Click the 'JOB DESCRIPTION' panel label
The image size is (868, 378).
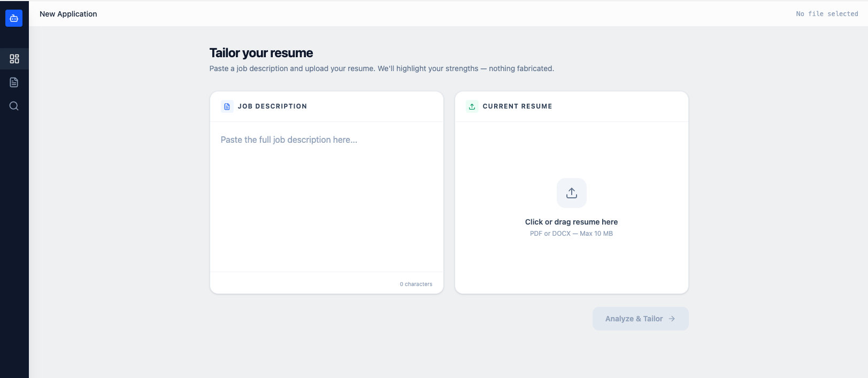coord(272,106)
